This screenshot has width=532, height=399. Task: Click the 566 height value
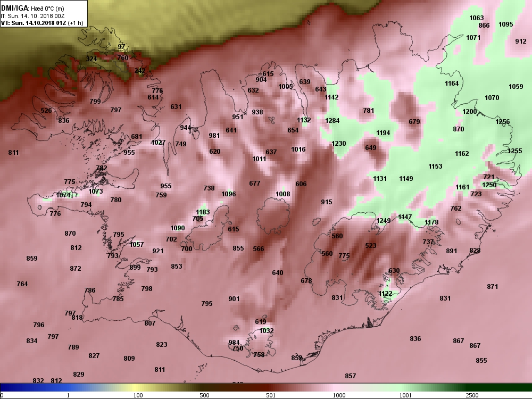point(258,248)
